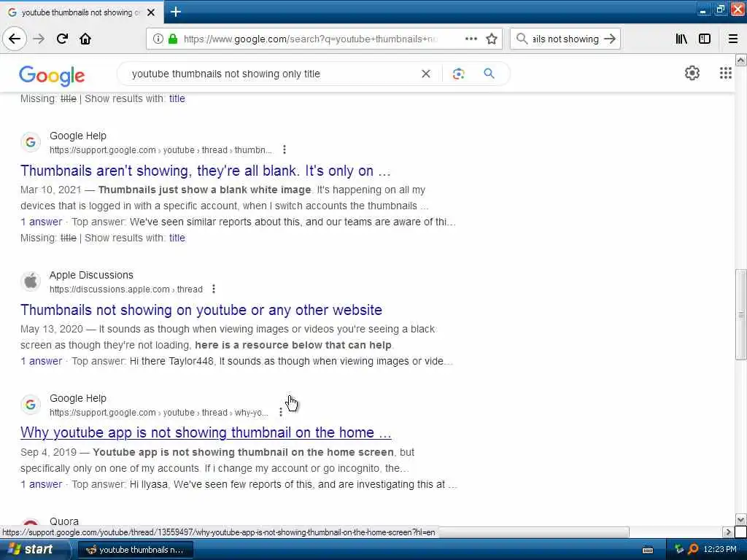Open Why youtube app is not showing thumbnail link
This screenshot has width=747, height=560.
click(x=206, y=432)
